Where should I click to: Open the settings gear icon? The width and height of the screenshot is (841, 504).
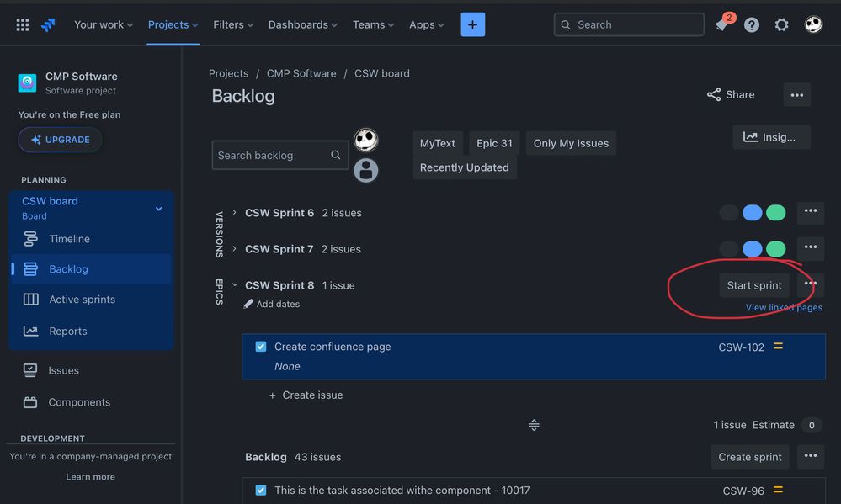pos(781,24)
